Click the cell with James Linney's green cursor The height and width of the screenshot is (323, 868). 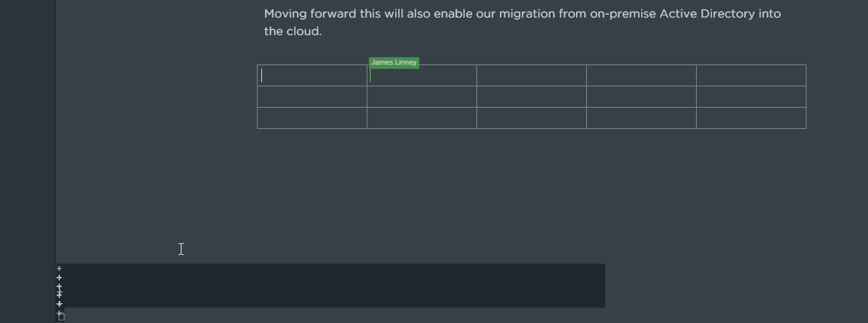click(x=422, y=75)
